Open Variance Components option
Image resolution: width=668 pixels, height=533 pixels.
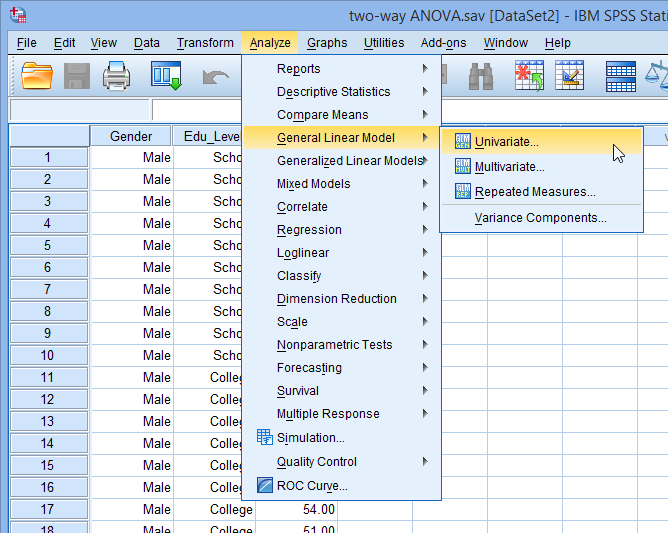coord(540,218)
